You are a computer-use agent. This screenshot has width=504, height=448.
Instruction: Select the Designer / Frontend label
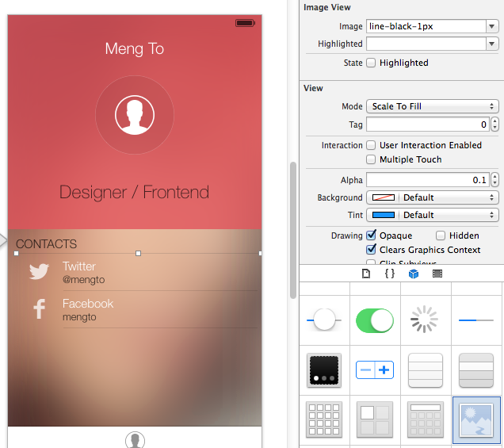pyautogui.click(x=135, y=192)
